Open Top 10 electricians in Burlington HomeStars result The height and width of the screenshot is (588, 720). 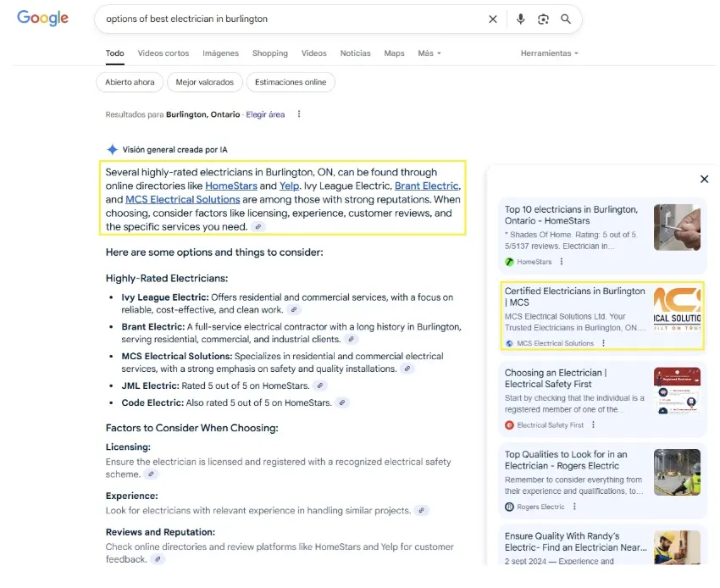(x=571, y=215)
